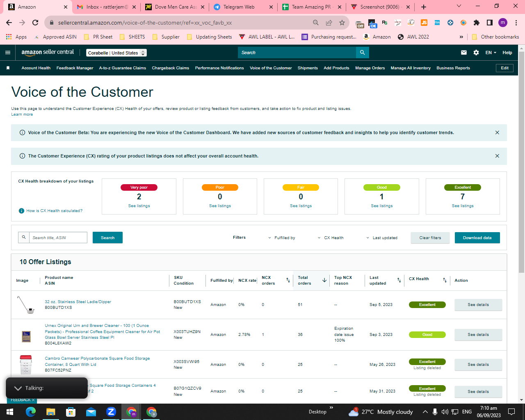Sort listings by CX Health column
Viewport: 525px width, 420px height.
click(x=445, y=280)
